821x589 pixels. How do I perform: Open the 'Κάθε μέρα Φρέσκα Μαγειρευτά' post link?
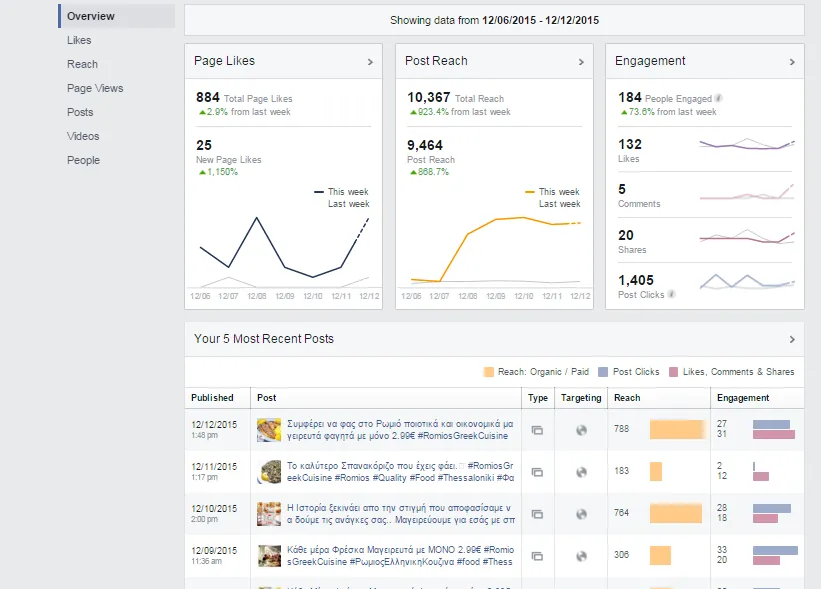click(x=401, y=555)
